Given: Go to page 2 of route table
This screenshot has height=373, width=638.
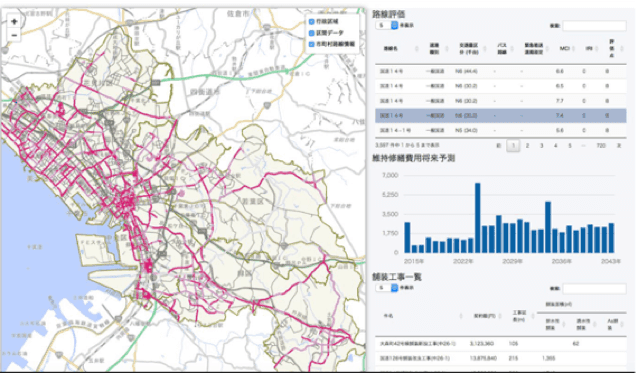Looking at the screenshot, I should tap(527, 146).
